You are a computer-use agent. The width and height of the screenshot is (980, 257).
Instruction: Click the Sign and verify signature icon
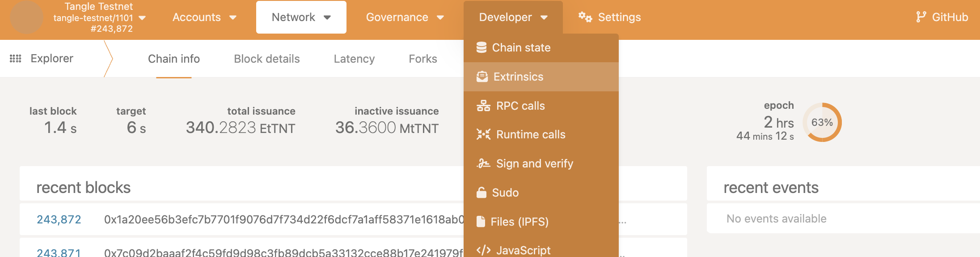[x=483, y=163]
